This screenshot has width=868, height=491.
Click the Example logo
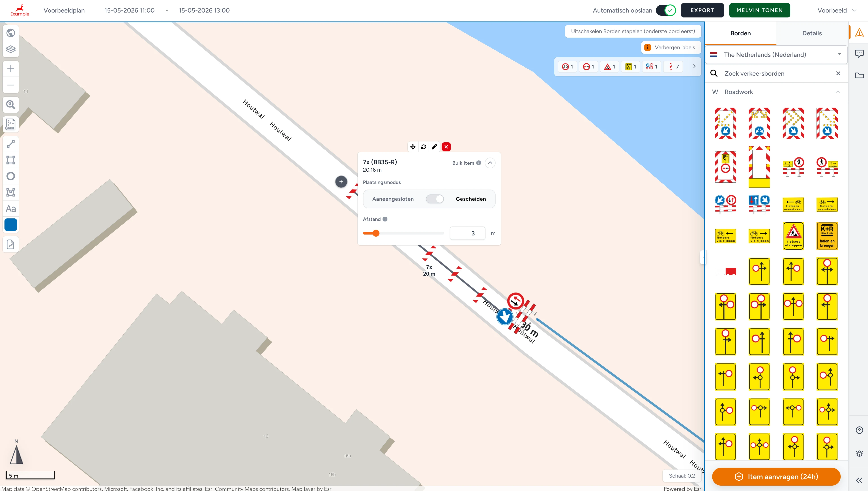19,10
